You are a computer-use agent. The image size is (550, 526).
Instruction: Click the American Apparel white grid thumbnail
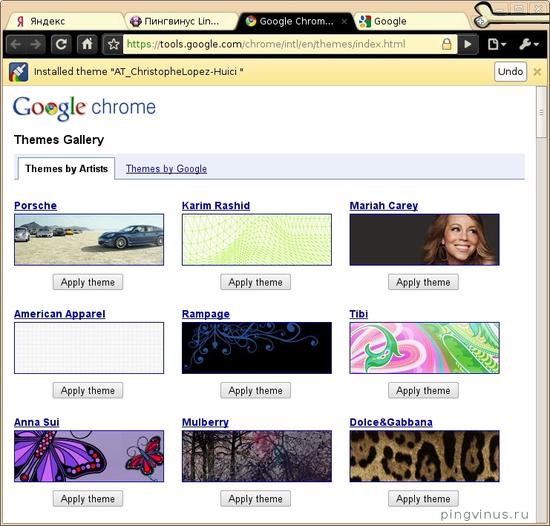tap(89, 348)
